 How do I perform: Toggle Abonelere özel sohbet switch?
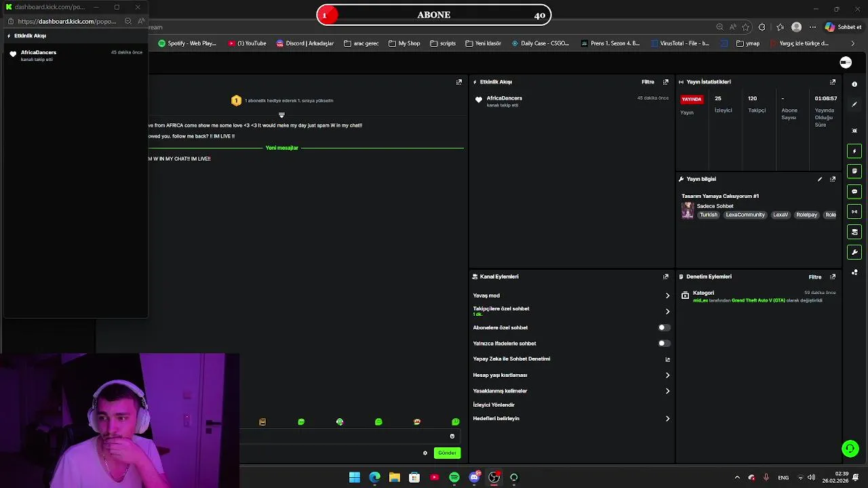point(664,327)
